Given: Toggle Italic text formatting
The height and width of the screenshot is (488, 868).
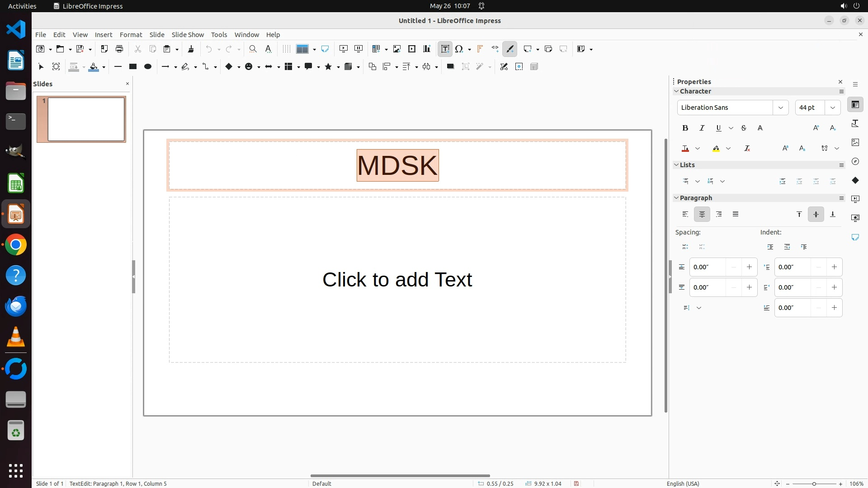Looking at the screenshot, I should pos(702,128).
